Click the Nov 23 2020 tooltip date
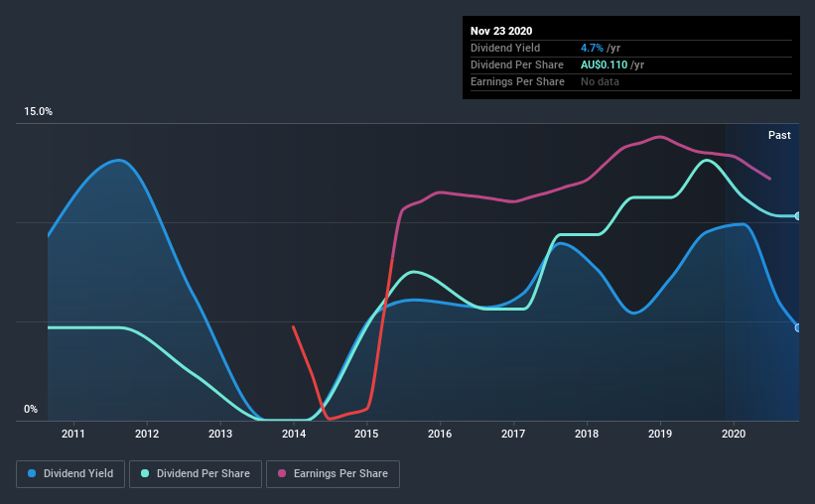The image size is (815, 504). click(x=501, y=31)
